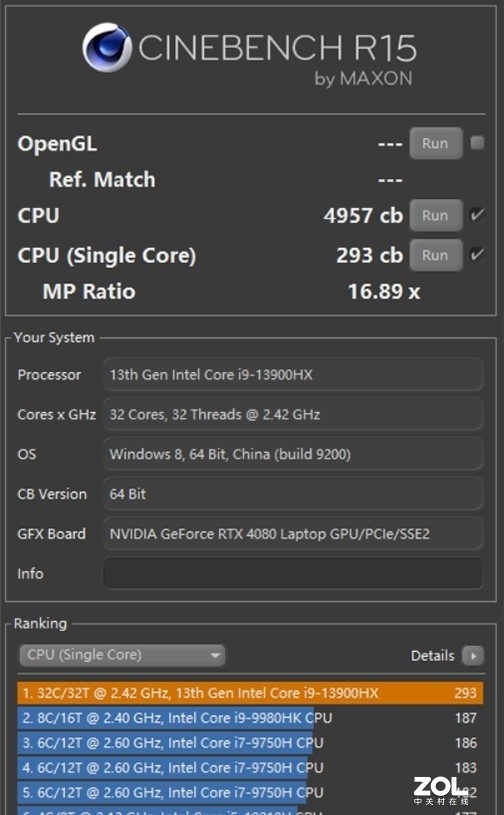Screen dimensions: 504x815
Task: Click the Cinebench sphere logo icon
Action: 108,47
